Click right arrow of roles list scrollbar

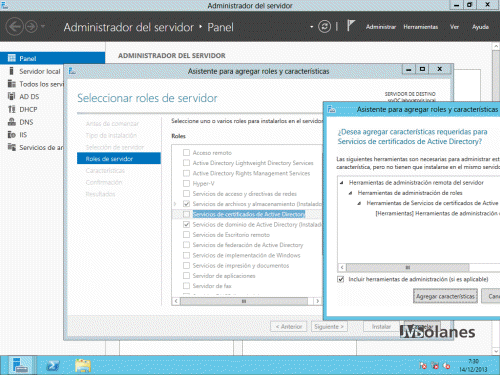tap(318, 301)
